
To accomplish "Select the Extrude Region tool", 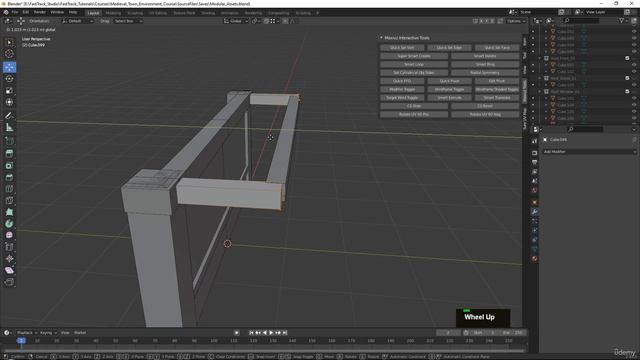I will (9, 153).
